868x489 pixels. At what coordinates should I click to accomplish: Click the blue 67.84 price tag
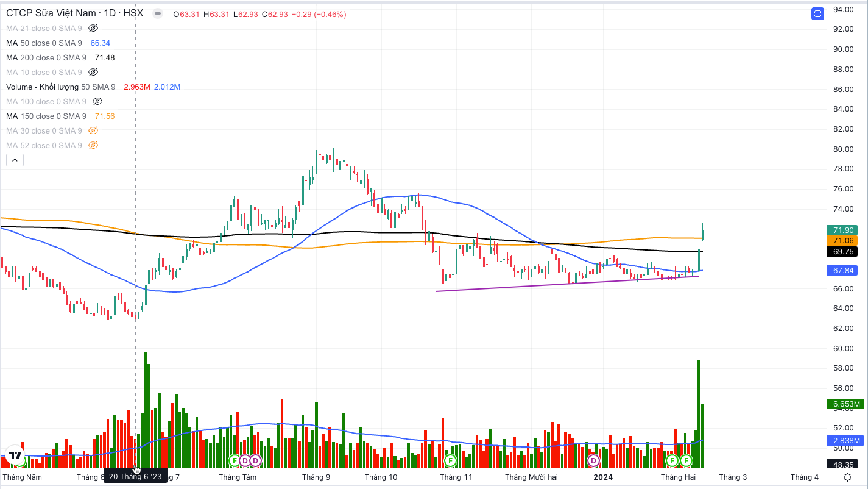tap(842, 270)
